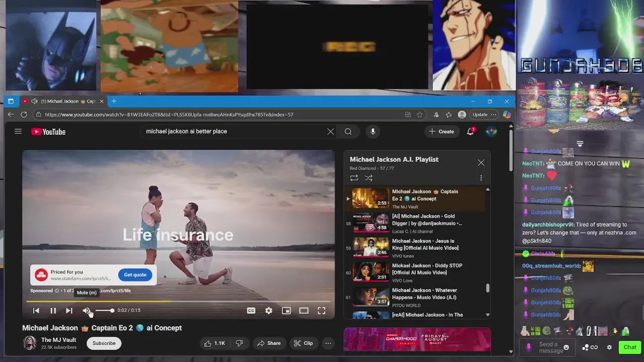Image resolution: width=644 pixels, height=362 pixels.
Task: Play Diddy STOP playlist video
Action: coord(415,273)
